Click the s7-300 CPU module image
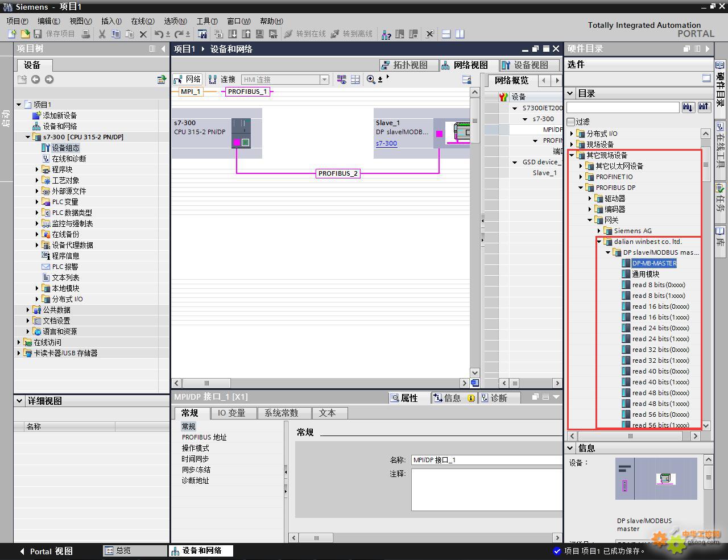The width and height of the screenshot is (728, 560). tap(241, 133)
